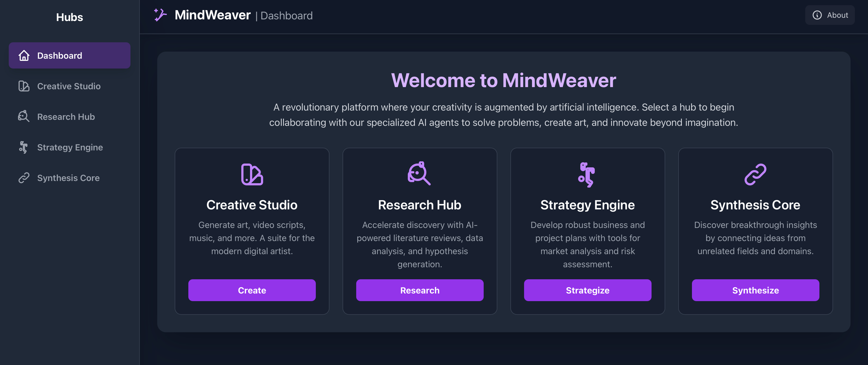Screen dimensions: 868x365
Task: Click the Strategy Engine icon in sidebar
Action: (23, 147)
